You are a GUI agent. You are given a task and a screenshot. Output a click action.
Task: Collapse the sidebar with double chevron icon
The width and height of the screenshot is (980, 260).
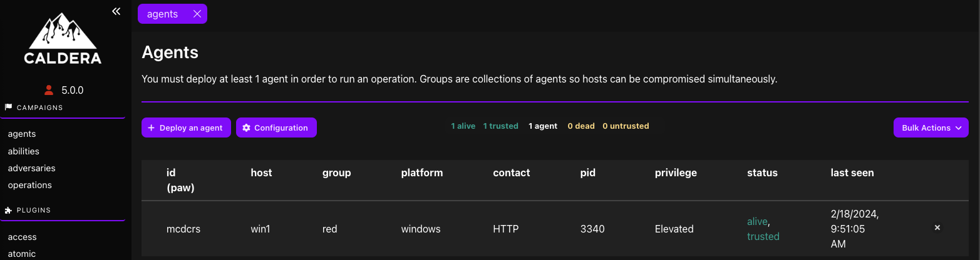coord(116,11)
